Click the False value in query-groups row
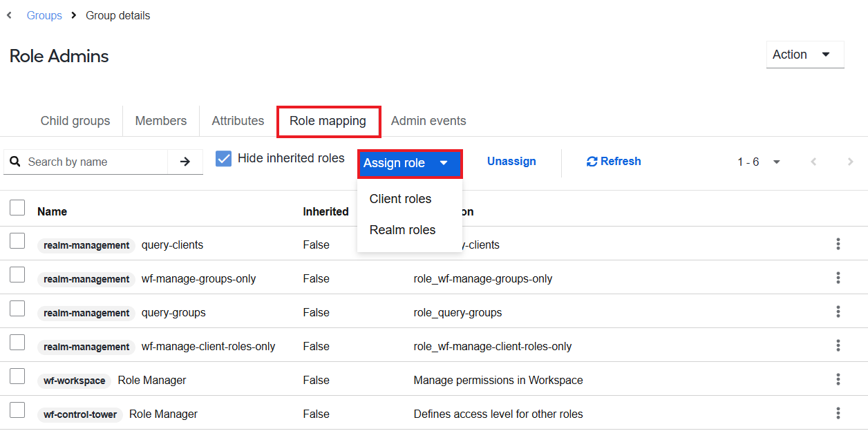Screen dimensions: 868x431 pyautogui.click(x=316, y=313)
